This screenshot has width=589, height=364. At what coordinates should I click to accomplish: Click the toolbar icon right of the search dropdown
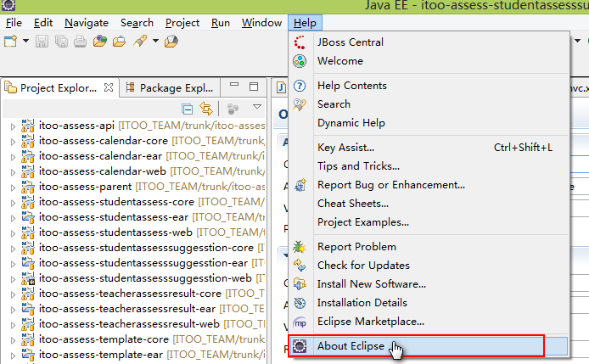pyautogui.click(x=171, y=41)
